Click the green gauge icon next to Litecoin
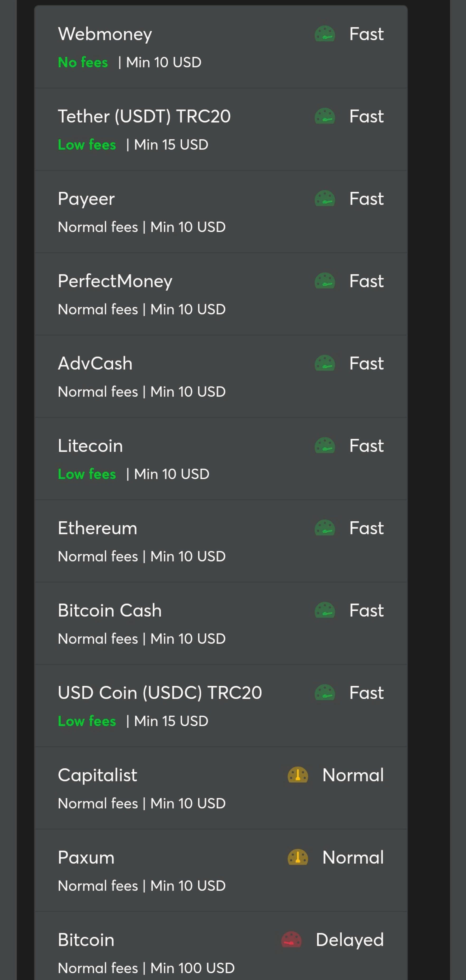 pos(325,446)
